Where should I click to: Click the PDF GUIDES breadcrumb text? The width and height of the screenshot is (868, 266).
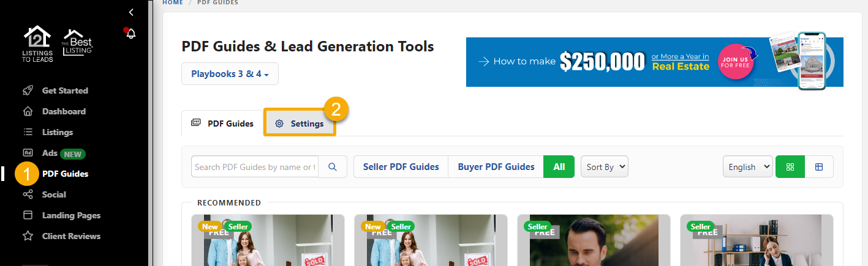coord(217,2)
